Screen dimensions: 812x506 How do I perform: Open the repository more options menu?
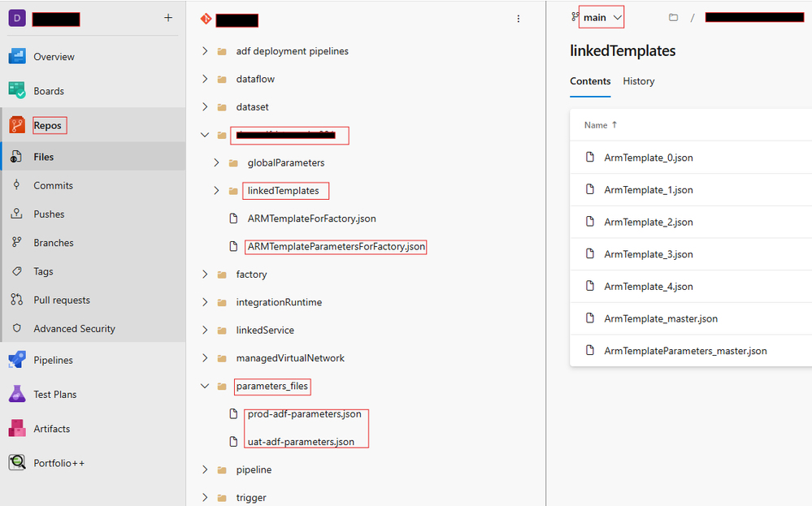coord(519,19)
